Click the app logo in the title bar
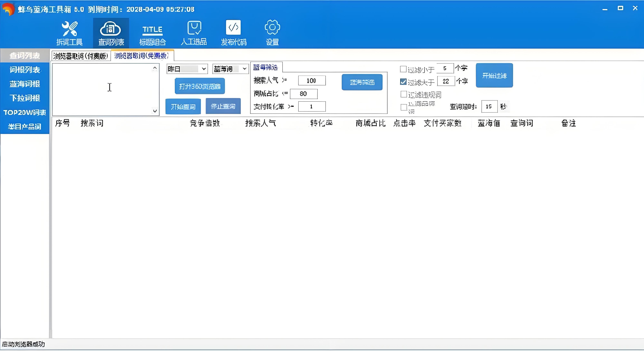 [8, 9]
